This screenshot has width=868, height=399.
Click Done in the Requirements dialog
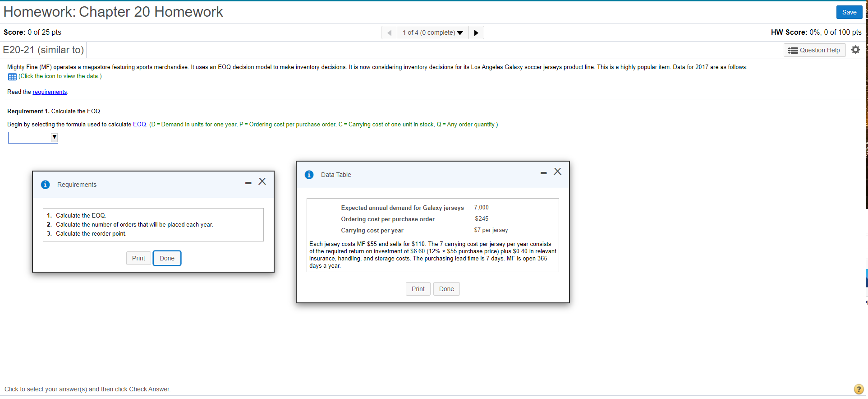(x=167, y=258)
